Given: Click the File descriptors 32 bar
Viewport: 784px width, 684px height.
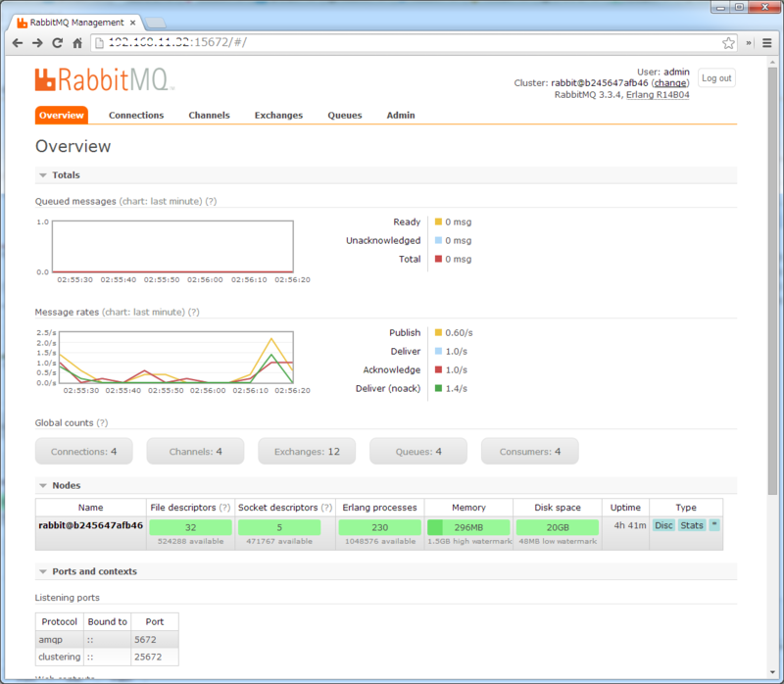Looking at the screenshot, I should [x=190, y=527].
